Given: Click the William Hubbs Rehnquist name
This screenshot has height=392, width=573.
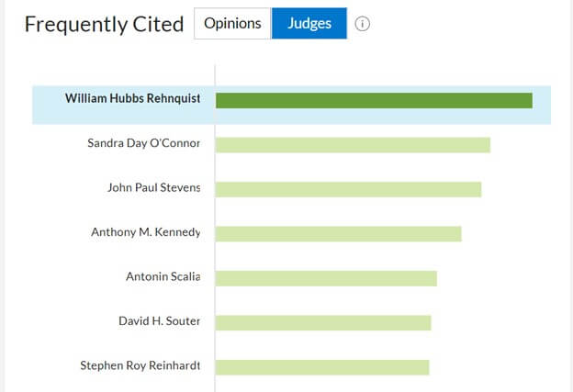Looking at the screenshot, I should point(132,99).
